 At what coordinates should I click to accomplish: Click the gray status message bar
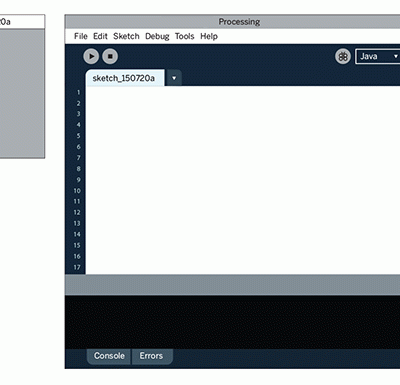(x=232, y=285)
